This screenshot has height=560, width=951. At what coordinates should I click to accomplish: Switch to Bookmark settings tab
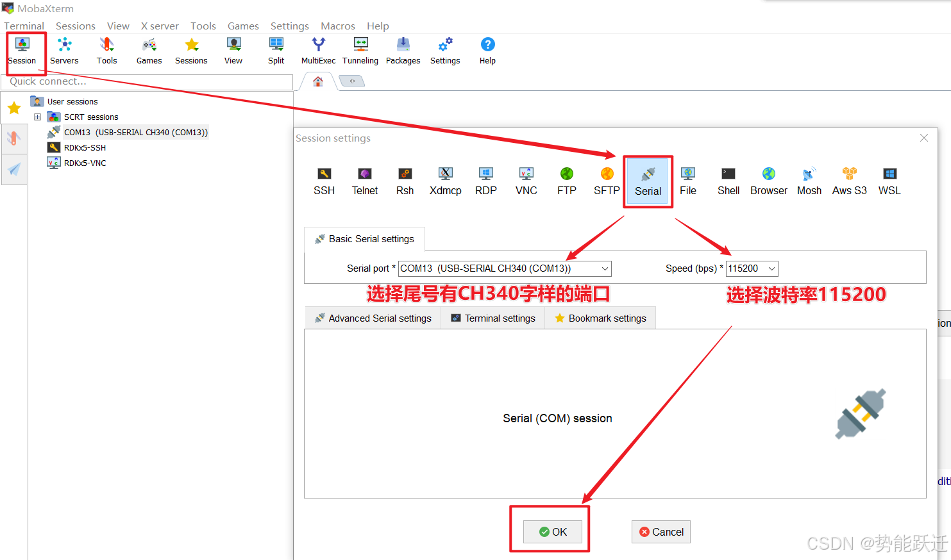tap(600, 318)
